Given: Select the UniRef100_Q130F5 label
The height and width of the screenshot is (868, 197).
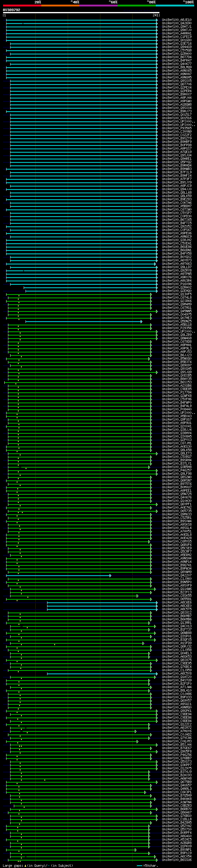Looking at the screenshot, I should point(177,294).
